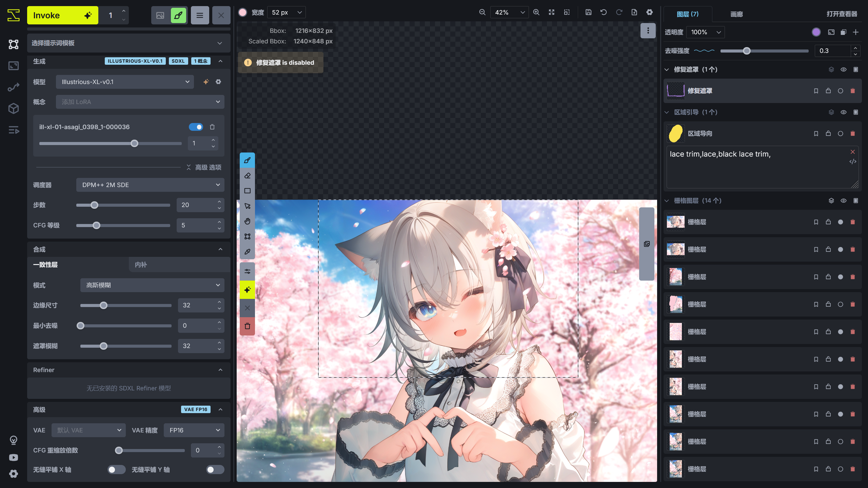Hide all 栅格图层 layers with eye icon
Screen dimensions: 868x488
pyautogui.click(x=844, y=201)
